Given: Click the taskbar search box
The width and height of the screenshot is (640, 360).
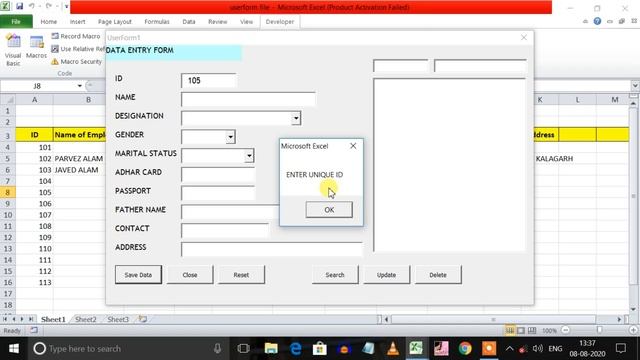Looking at the screenshot, I should click(130, 349).
